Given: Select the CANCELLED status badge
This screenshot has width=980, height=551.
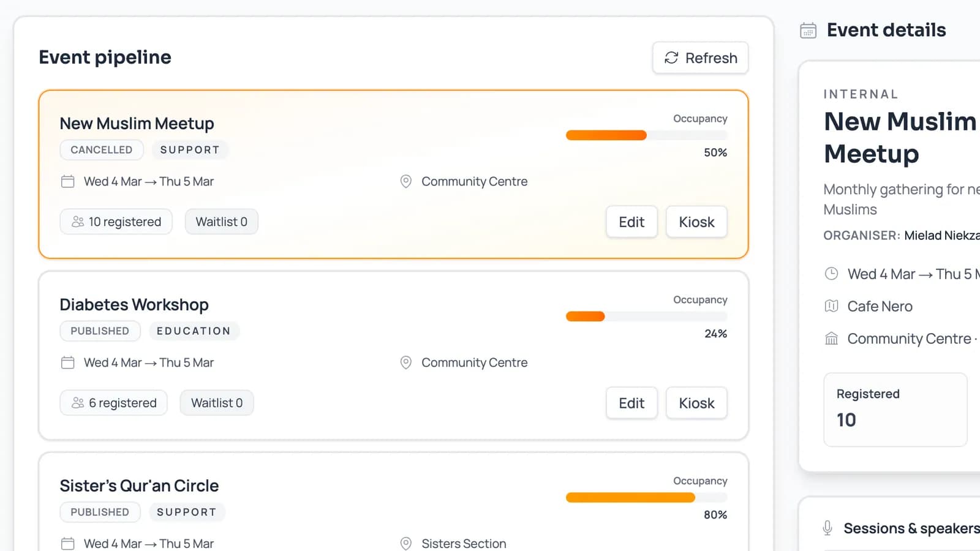Looking at the screenshot, I should point(102,149).
